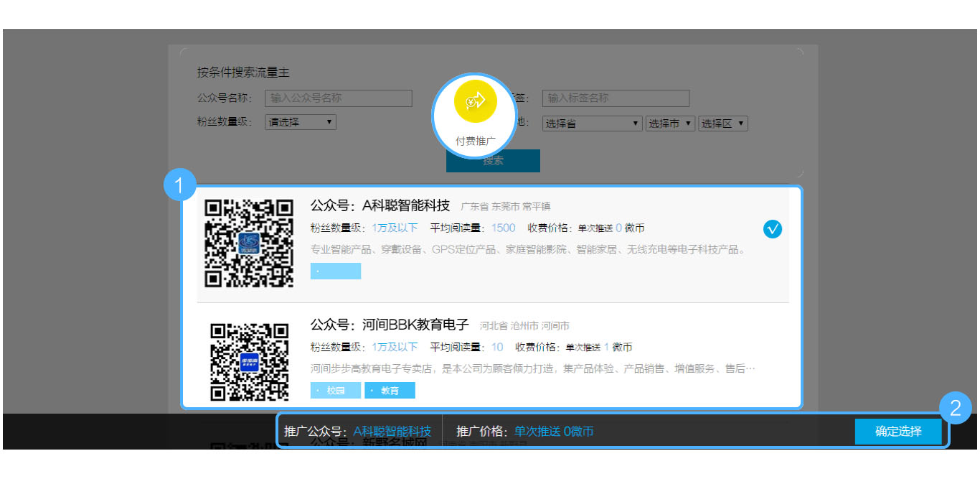The width and height of the screenshot is (980, 479).
Task: Open the 选择市 city dropdown
Action: [670, 124]
